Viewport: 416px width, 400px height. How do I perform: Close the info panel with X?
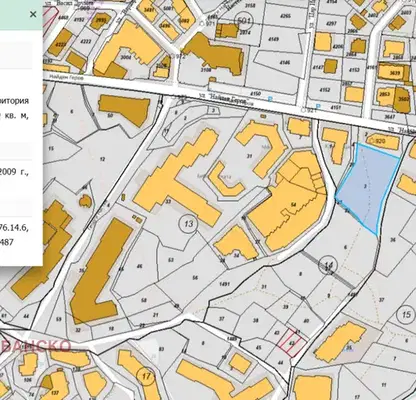click(x=33, y=14)
